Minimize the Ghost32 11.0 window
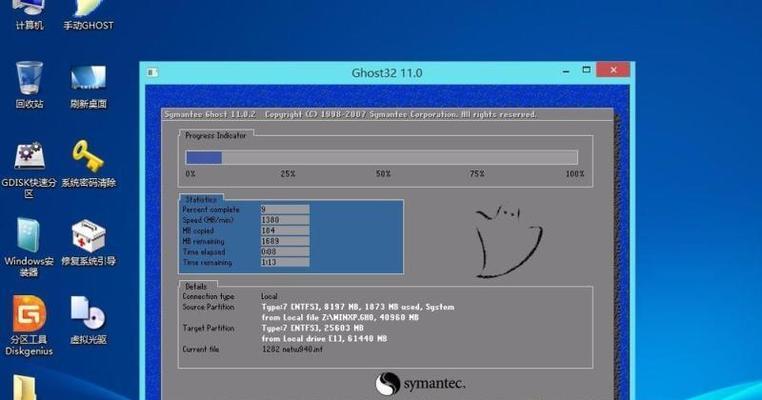This screenshot has width=762, height=400. pyautogui.click(x=566, y=71)
